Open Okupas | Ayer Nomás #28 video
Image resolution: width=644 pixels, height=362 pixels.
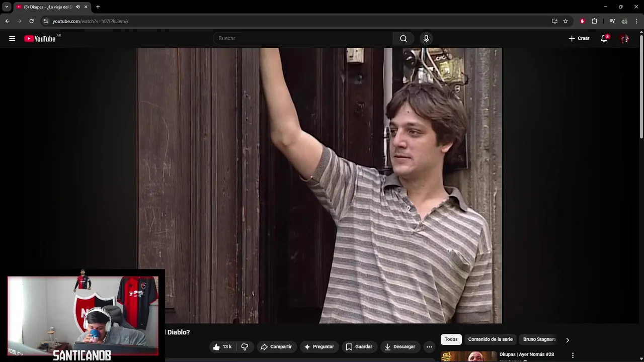(x=527, y=354)
